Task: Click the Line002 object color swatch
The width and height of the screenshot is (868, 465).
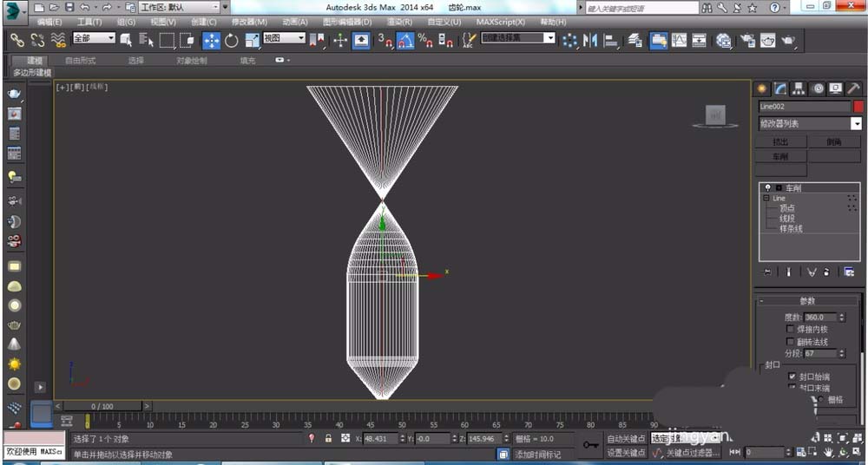Action: pyautogui.click(x=858, y=107)
